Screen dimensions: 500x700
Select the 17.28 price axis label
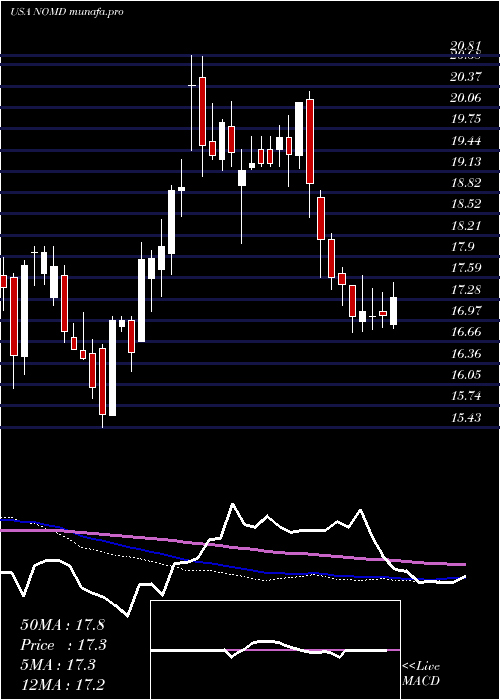click(466, 289)
